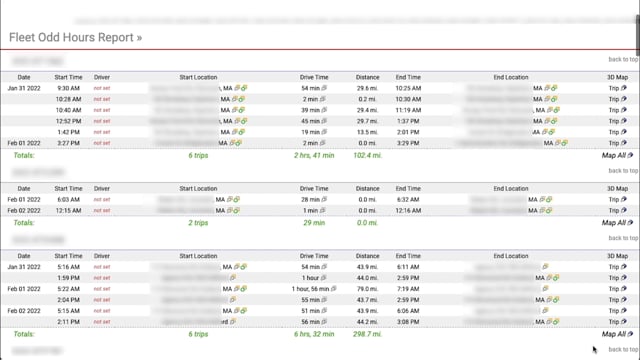
Task: Select the '29 min' total drive time
Action: tap(314, 223)
